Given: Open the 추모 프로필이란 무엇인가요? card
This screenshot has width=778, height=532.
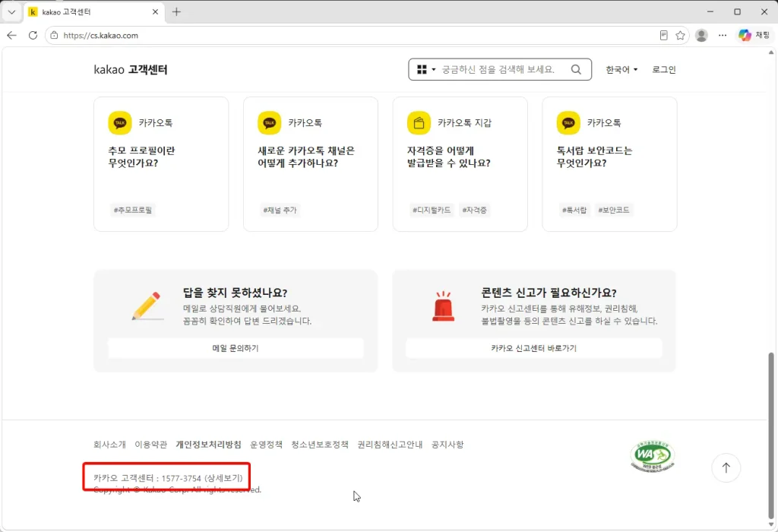Looking at the screenshot, I should click(x=161, y=164).
